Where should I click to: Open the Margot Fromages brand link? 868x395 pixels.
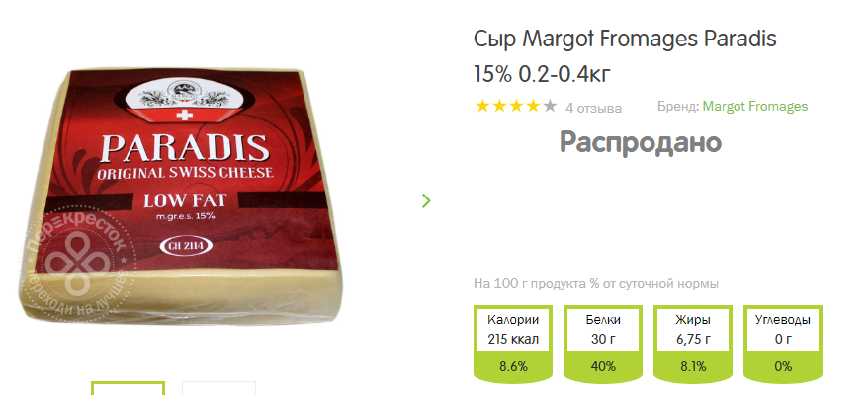(755, 107)
